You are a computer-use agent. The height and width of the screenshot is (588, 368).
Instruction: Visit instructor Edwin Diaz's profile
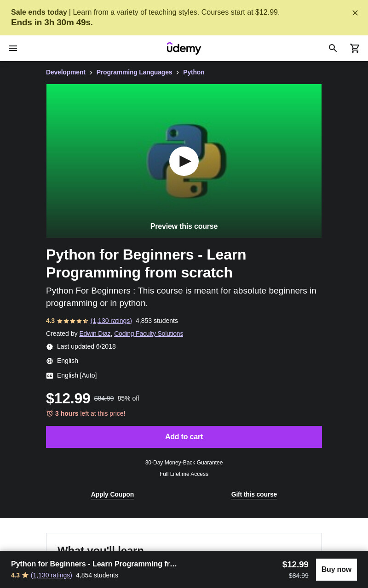click(x=95, y=334)
